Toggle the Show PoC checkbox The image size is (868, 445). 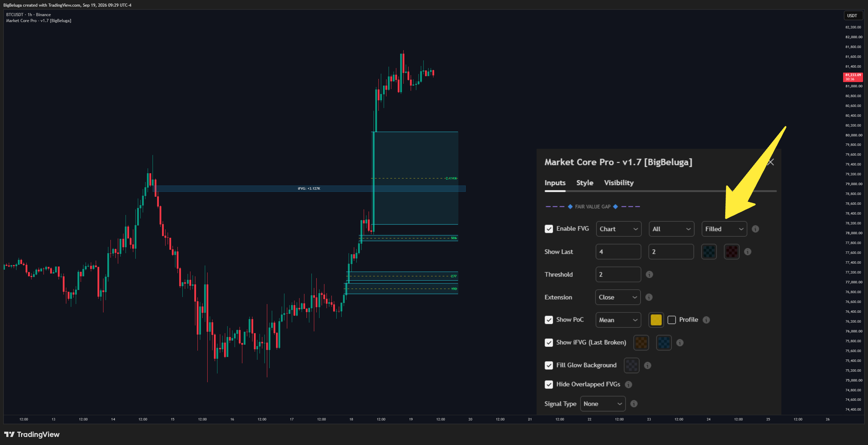pos(549,320)
